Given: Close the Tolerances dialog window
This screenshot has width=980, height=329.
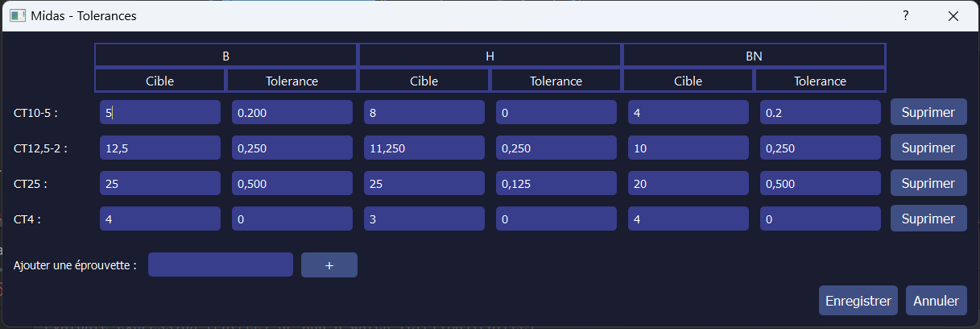Looking at the screenshot, I should point(953,16).
